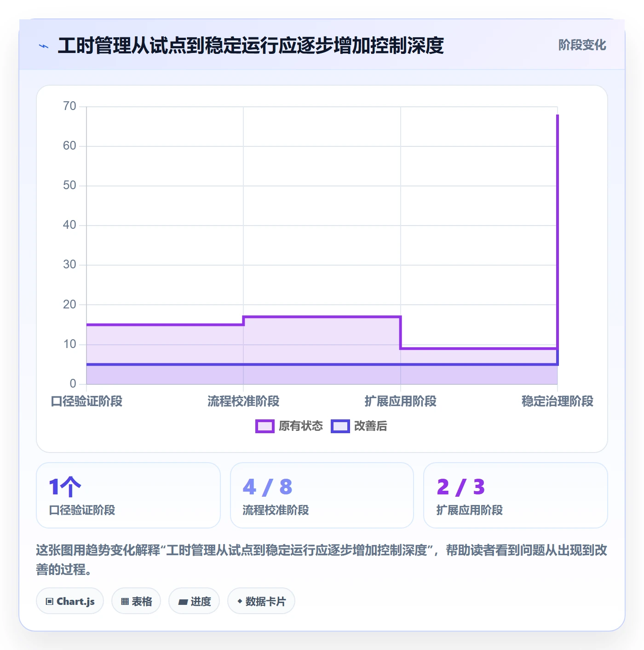Click the y-axis value 10
Viewport: 644px width, 650px height.
click(x=69, y=344)
